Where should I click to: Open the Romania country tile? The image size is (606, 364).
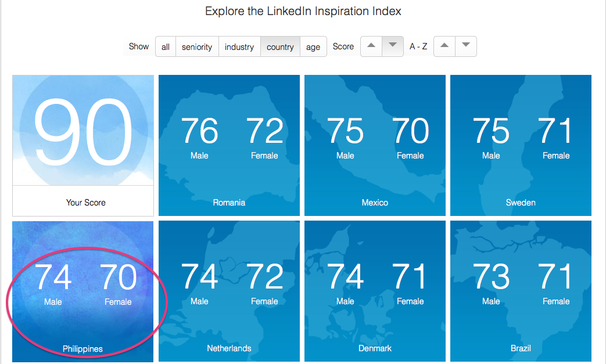click(229, 146)
